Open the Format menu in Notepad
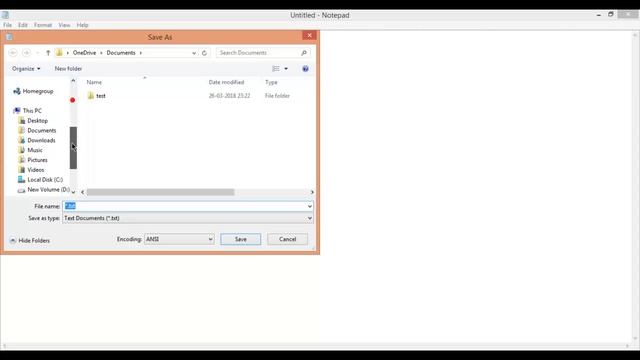640x360 pixels. pyautogui.click(x=43, y=25)
